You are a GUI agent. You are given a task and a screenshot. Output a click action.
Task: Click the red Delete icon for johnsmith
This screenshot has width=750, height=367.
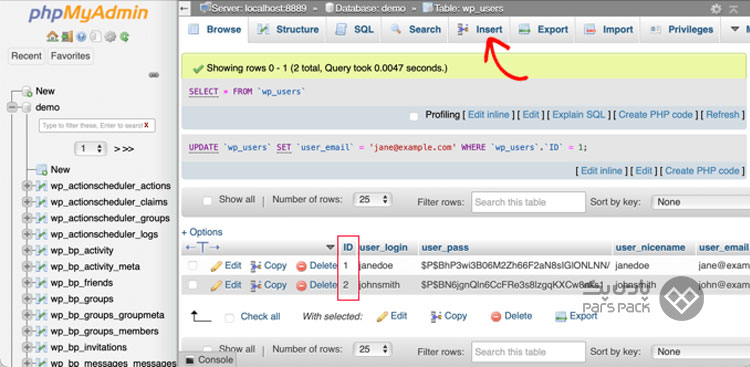click(301, 286)
